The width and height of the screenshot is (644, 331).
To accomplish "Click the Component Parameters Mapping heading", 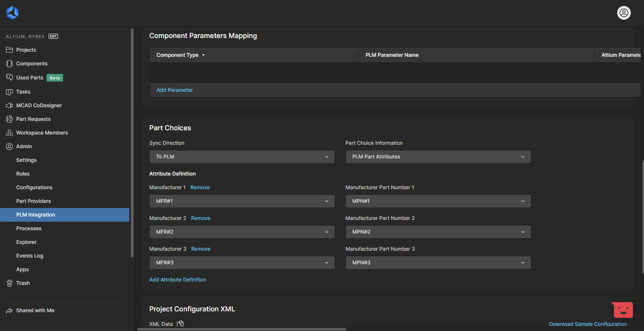I will 203,36.
